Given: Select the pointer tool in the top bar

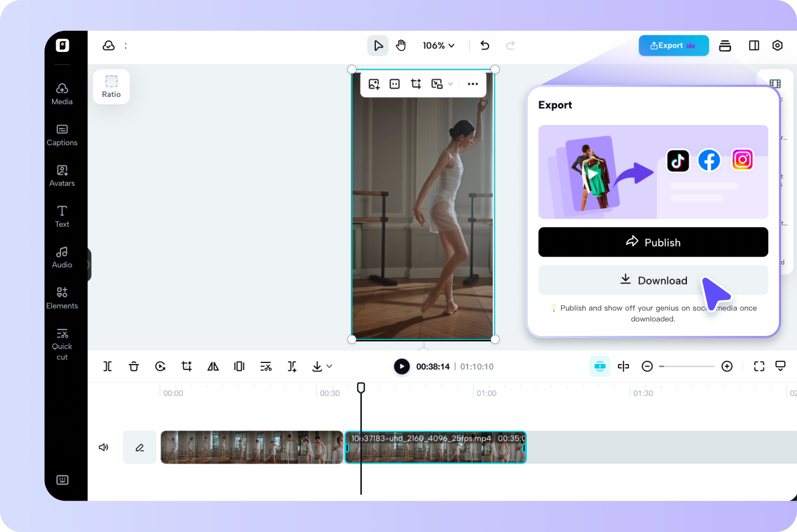Looking at the screenshot, I should coord(378,46).
